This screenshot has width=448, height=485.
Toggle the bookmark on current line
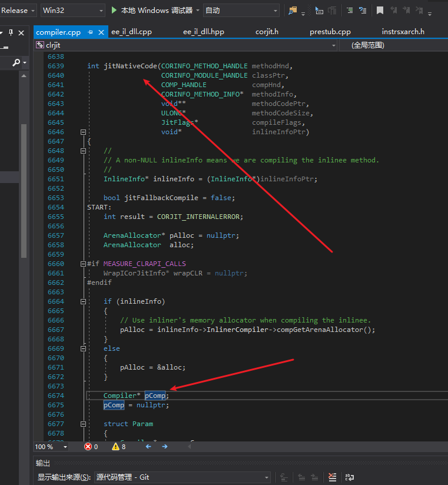pyautogui.click(x=380, y=11)
